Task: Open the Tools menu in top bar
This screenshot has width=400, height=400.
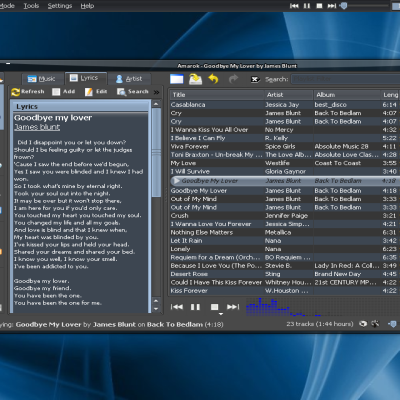Action: tap(31, 6)
